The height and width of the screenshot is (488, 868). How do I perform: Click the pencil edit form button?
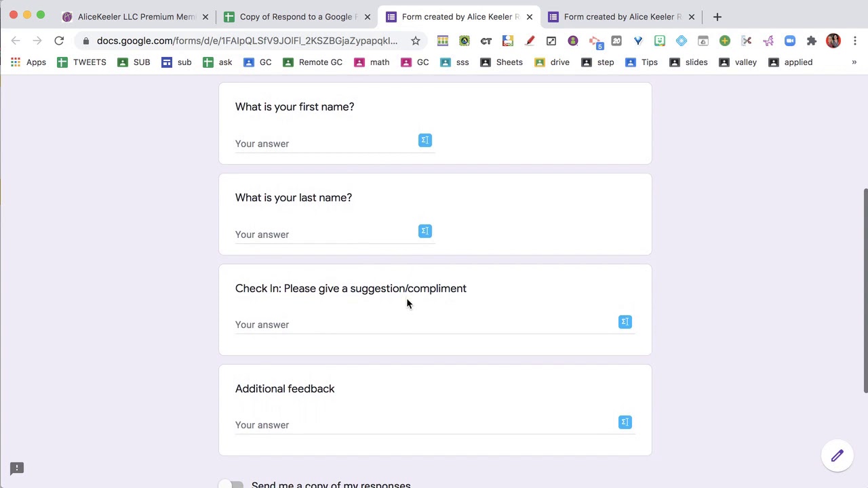[x=837, y=456]
